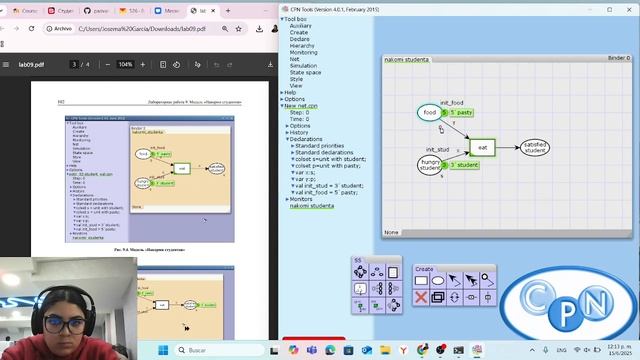Open the nakomi studenta page tab
Viewport: 640px width, 360px height.
point(407,60)
